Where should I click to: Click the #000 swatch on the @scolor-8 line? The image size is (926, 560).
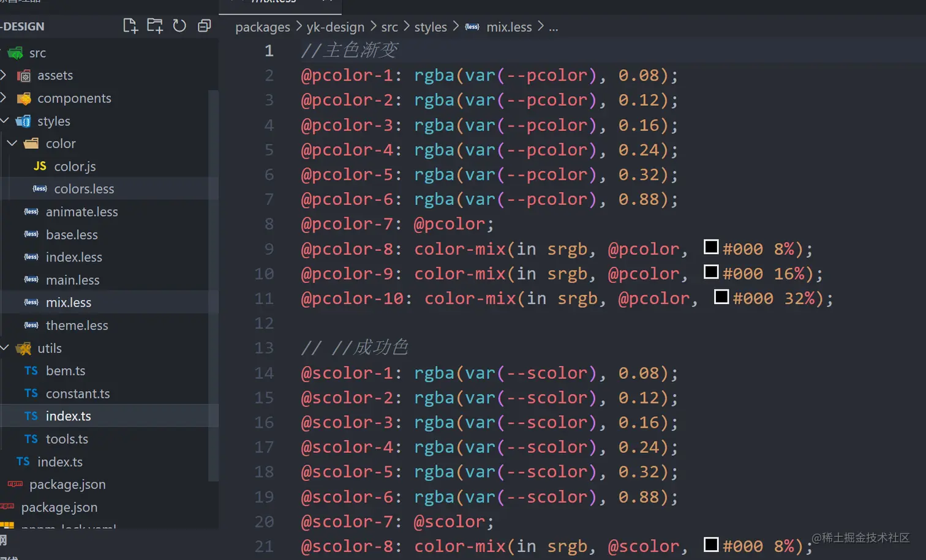tap(711, 545)
